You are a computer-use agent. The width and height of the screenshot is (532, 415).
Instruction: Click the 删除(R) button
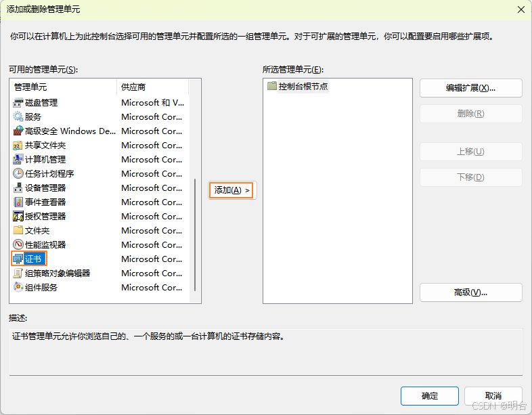470,114
